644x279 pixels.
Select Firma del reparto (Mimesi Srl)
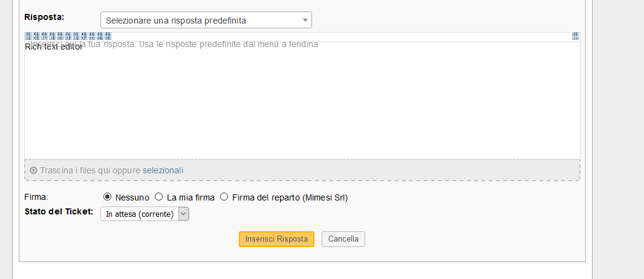[224, 197]
